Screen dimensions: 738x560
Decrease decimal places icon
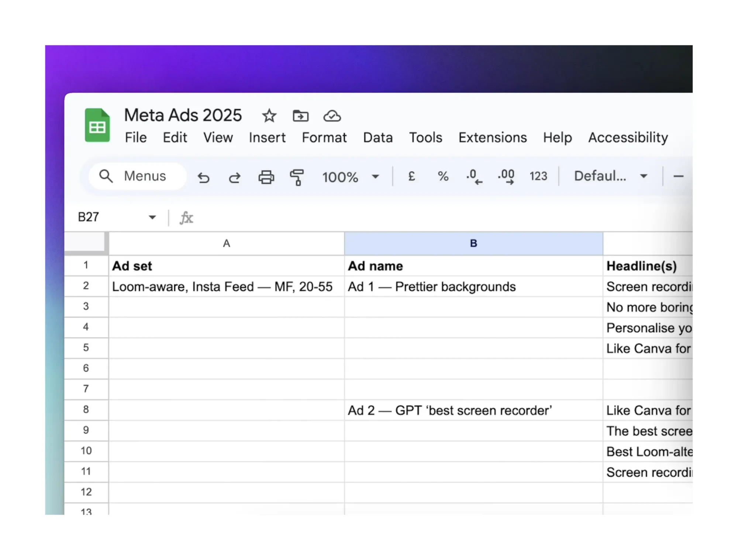pyautogui.click(x=474, y=176)
